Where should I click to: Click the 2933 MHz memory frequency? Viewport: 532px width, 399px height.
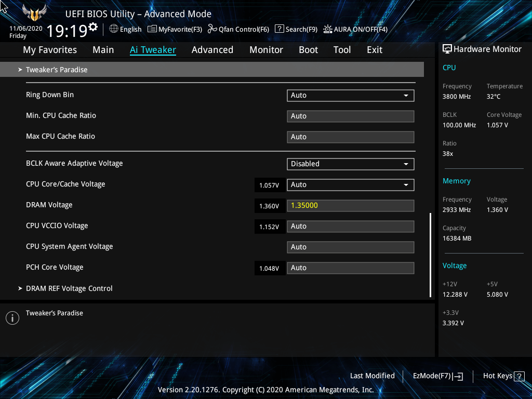(x=457, y=210)
